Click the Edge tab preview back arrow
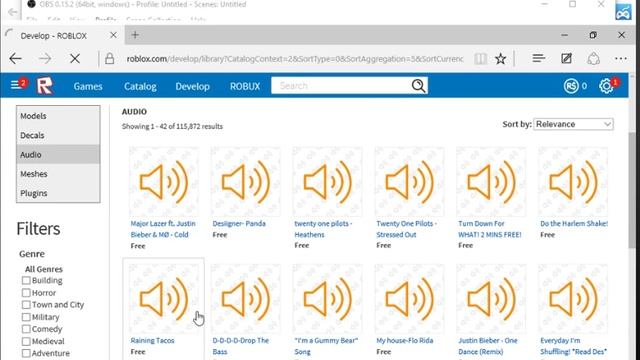Screen dimensions: 640x360 coord(13,11)
